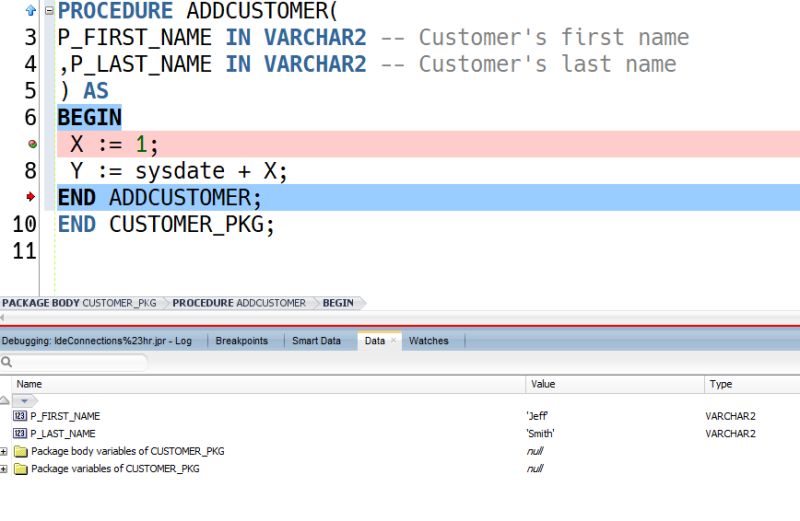Collapse the PROCEDURE ADDCUSTOMER code fold
The width and height of the screenshot is (800, 521).
(x=49, y=10)
